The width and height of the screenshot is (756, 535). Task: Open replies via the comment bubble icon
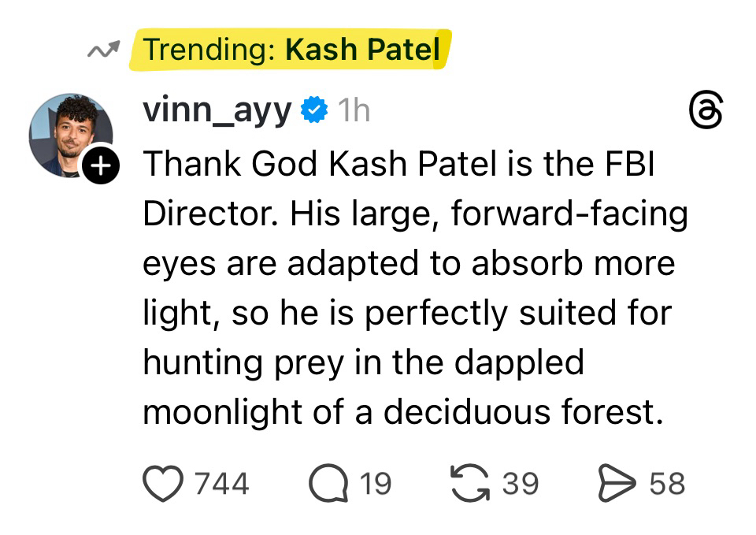[x=329, y=483]
